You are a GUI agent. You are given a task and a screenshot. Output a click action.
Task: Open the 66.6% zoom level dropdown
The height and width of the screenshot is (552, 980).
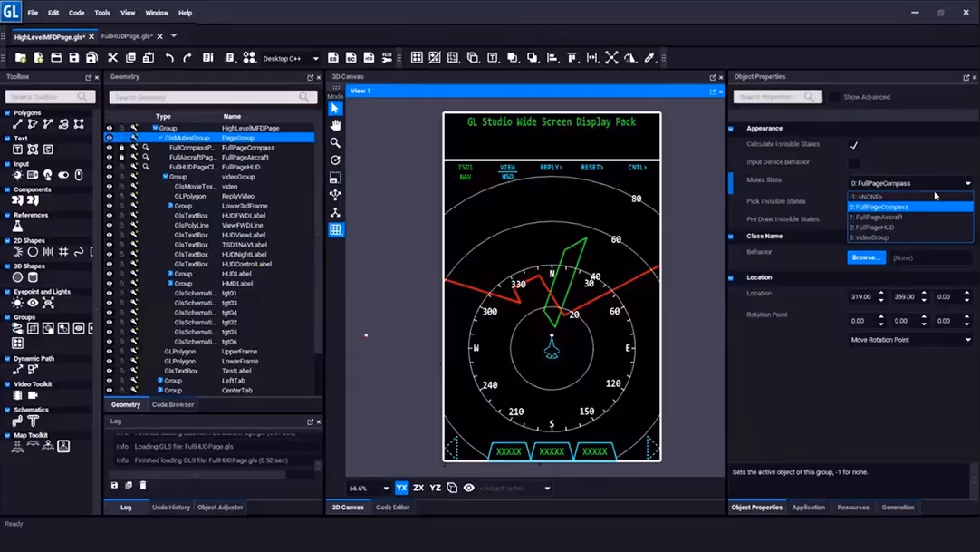coord(369,489)
